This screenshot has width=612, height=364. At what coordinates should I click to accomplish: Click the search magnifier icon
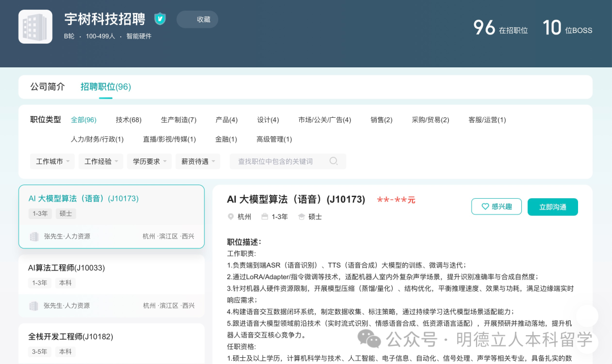tap(333, 161)
